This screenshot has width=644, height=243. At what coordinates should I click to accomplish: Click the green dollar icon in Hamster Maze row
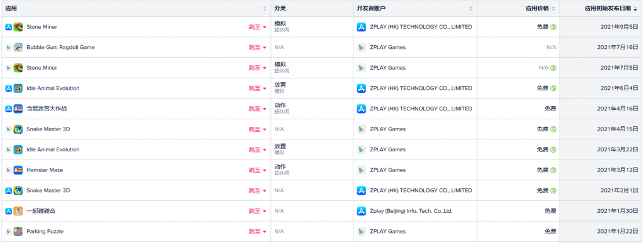coord(553,170)
